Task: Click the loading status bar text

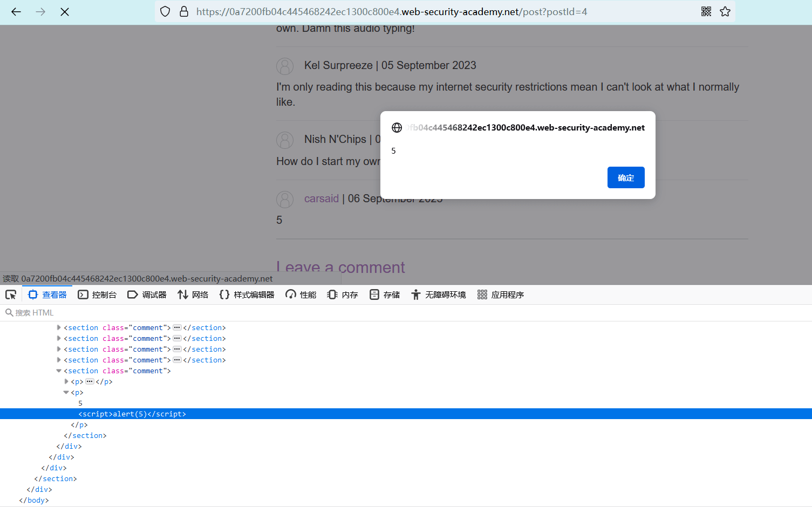Action: 138,279
